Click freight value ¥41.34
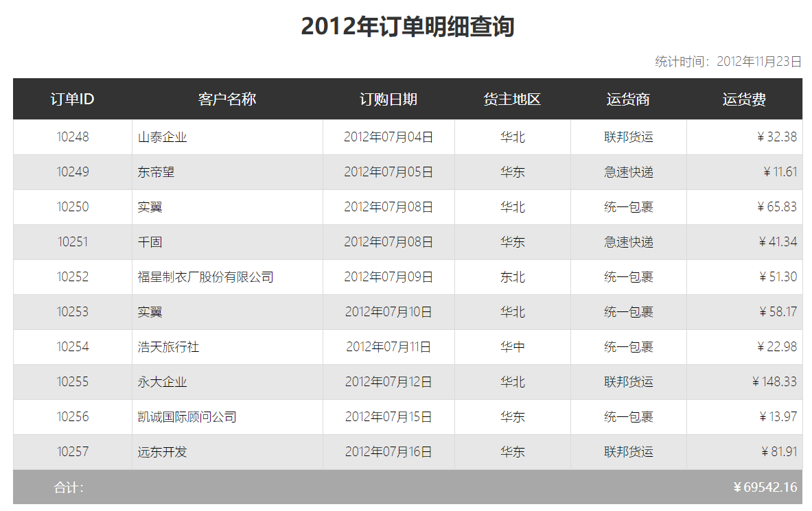This screenshot has width=812, height=511. pyautogui.click(x=778, y=241)
